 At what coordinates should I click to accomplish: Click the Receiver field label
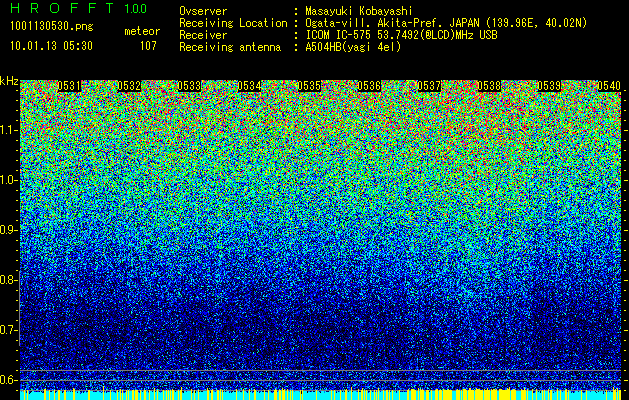tap(203, 35)
